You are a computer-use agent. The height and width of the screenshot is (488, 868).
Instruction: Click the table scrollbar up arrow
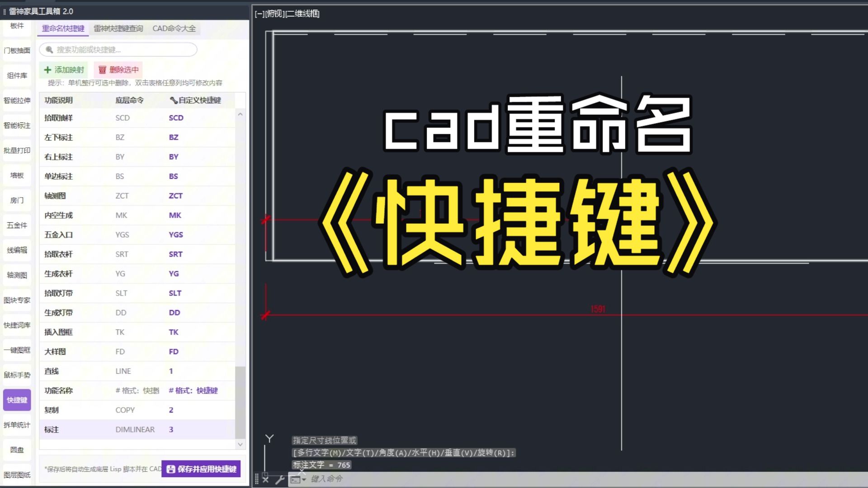coord(240,114)
